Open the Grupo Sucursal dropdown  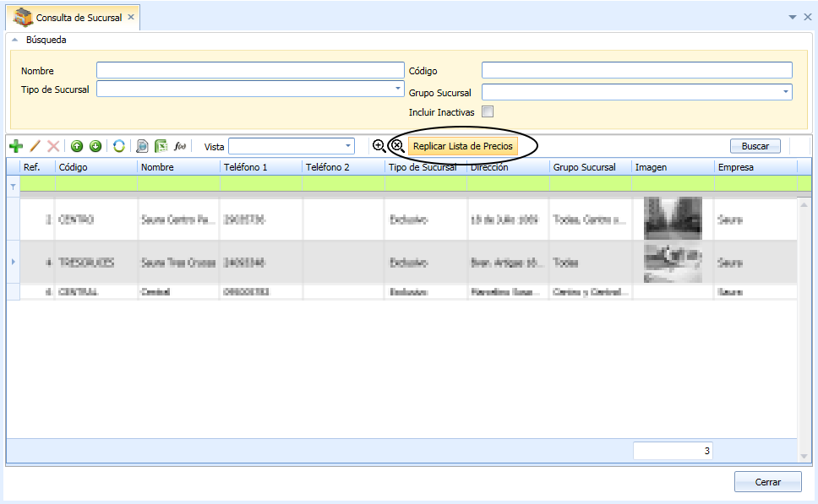coord(786,92)
